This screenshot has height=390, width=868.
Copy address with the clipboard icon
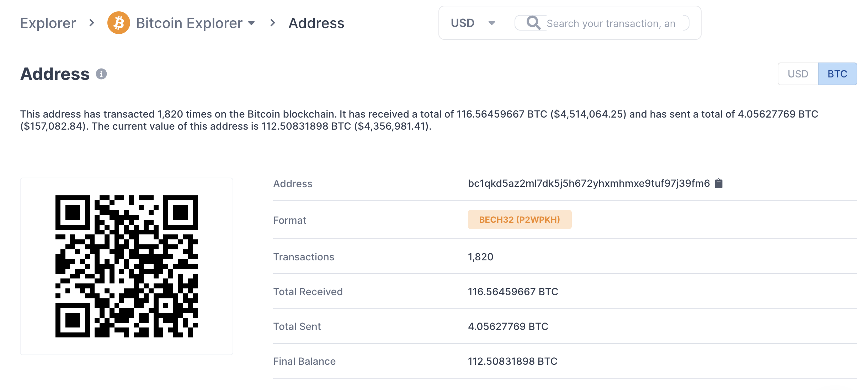719,183
